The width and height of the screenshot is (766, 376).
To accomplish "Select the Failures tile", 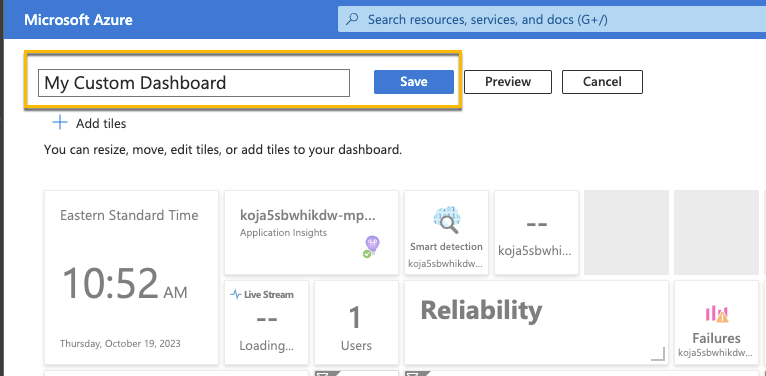I will [716, 322].
